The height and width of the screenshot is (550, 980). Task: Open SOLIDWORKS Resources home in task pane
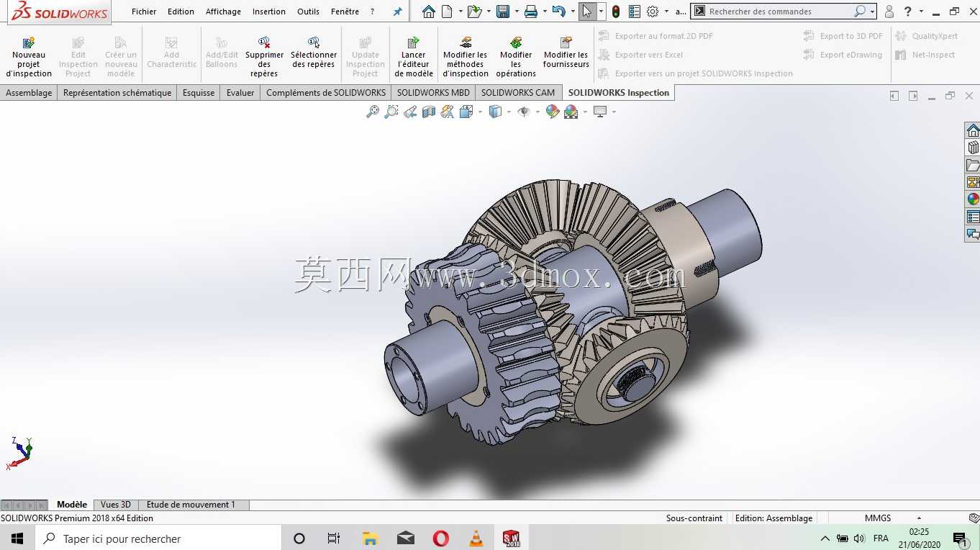(x=973, y=130)
